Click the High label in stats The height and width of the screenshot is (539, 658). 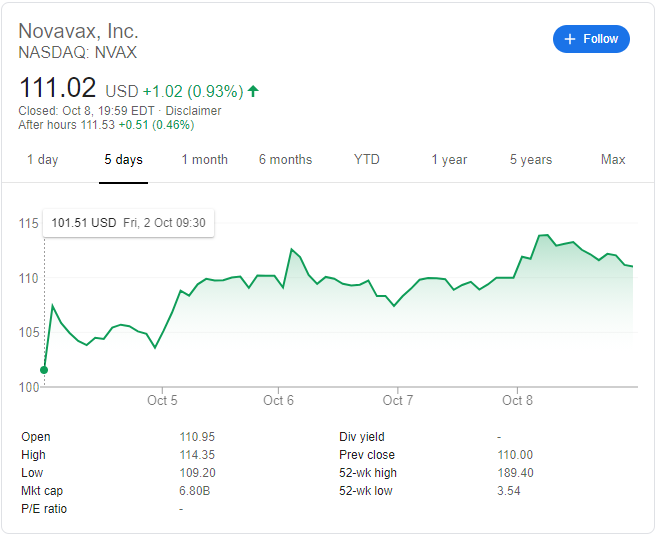33,455
